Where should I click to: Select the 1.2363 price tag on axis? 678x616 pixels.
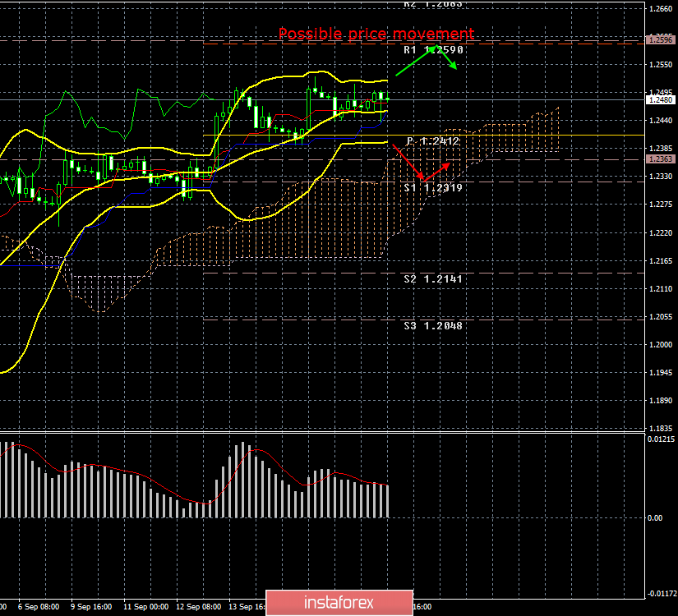(660, 159)
